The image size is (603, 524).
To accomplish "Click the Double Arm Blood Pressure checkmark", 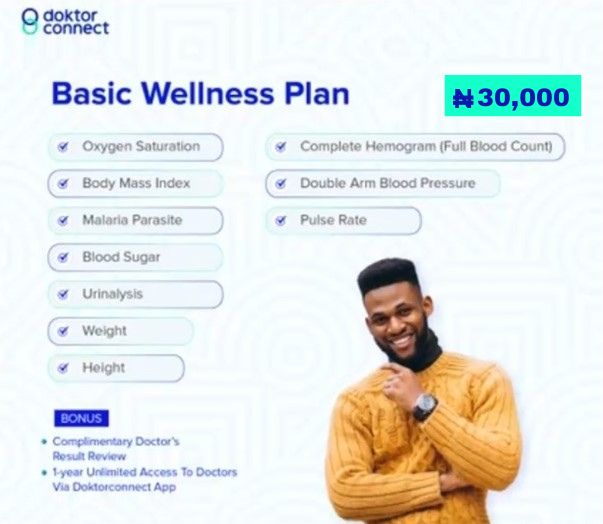I will pos(281,183).
